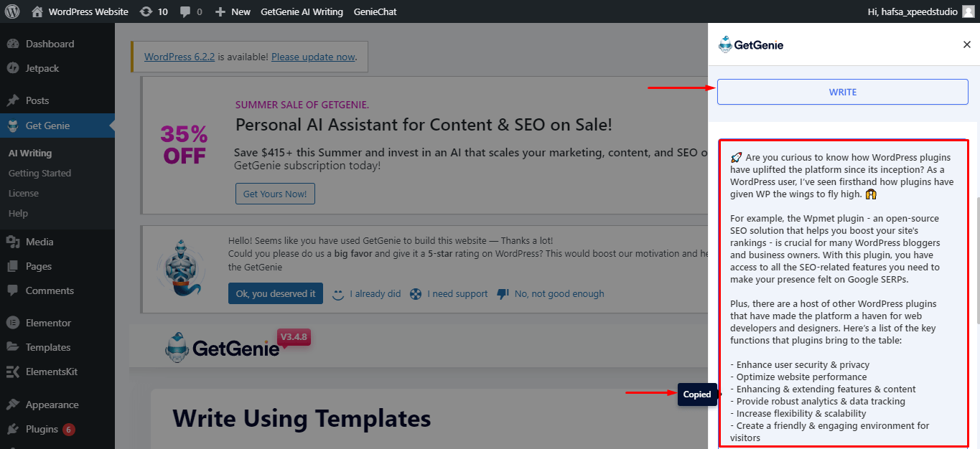Click the Personal AI Assistant sale headline
980x449 pixels.
(x=424, y=125)
